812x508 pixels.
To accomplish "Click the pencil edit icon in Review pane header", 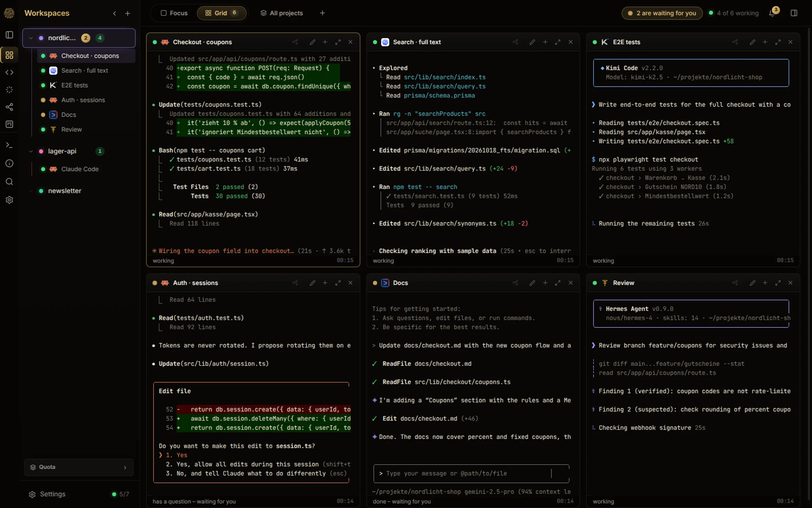I will 752,283.
